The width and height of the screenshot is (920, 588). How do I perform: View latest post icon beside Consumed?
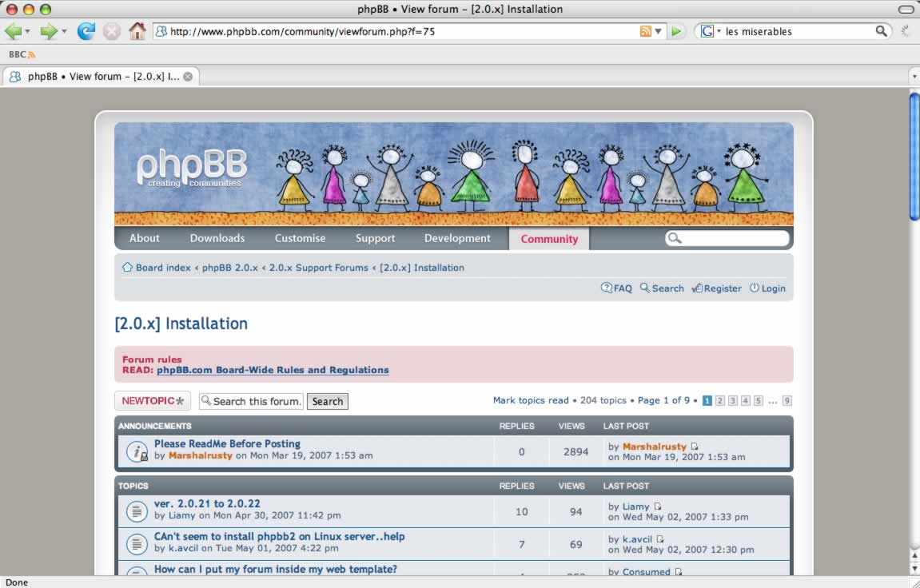[679, 572]
